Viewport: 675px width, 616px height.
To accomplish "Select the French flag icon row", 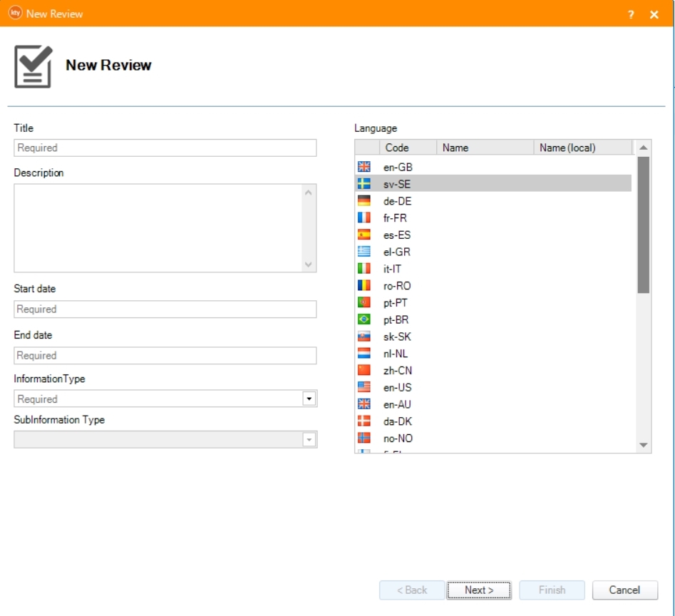I will (364, 218).
